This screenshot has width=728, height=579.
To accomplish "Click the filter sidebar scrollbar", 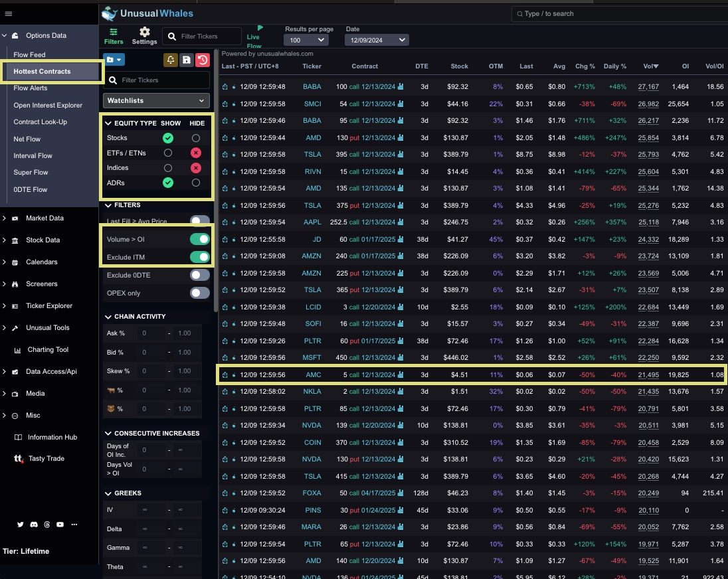I will 216,181.
